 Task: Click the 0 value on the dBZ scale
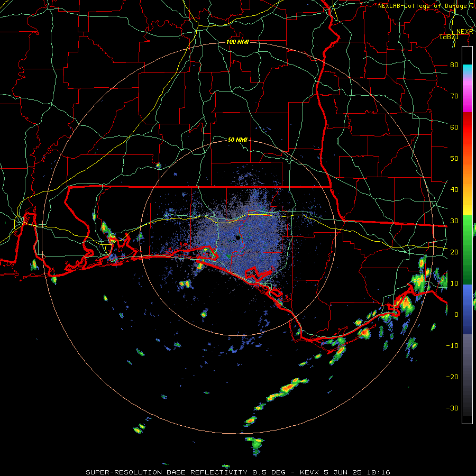[x=456, y=315]
